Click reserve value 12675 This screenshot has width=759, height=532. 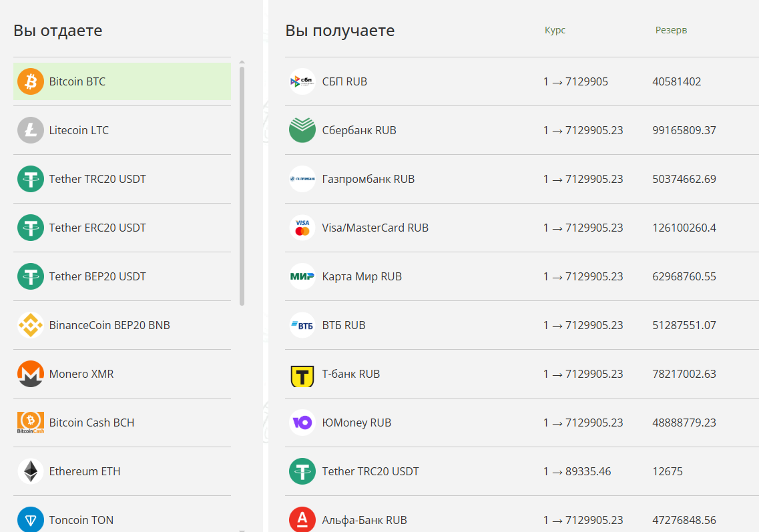click(668, 471)
